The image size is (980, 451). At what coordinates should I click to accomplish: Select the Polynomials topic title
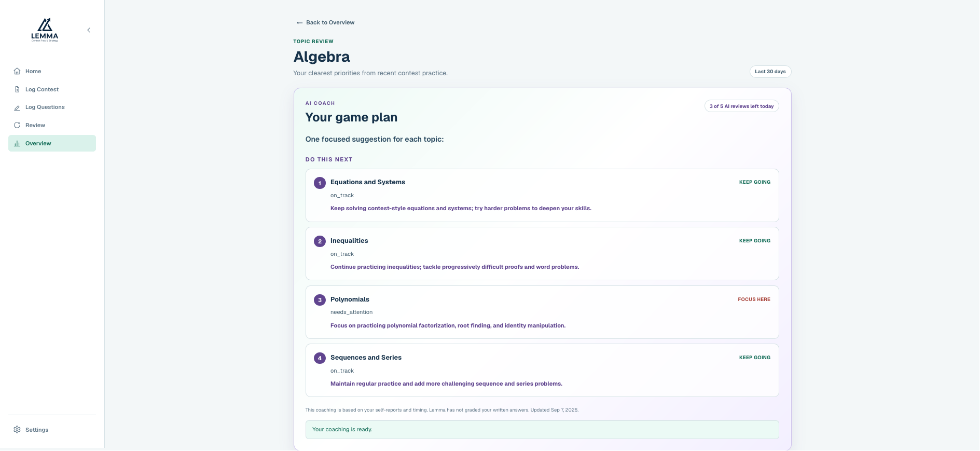point(350,299)
